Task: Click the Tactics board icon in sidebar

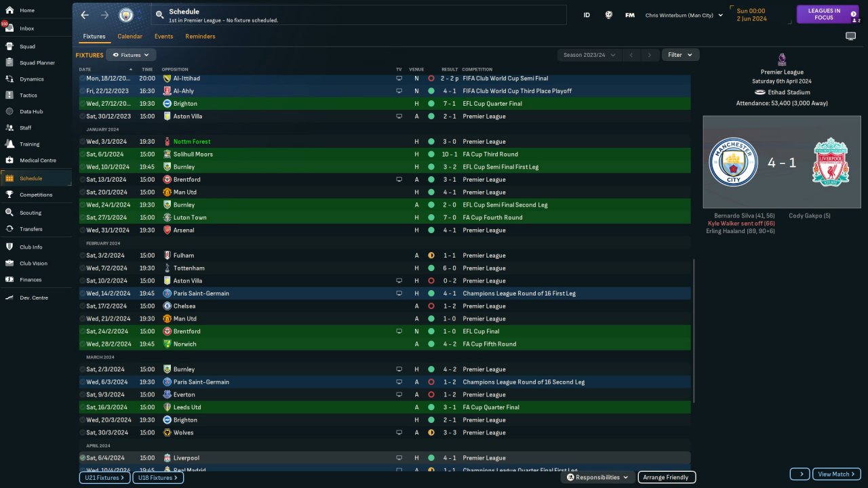Action: pos(9,96)
